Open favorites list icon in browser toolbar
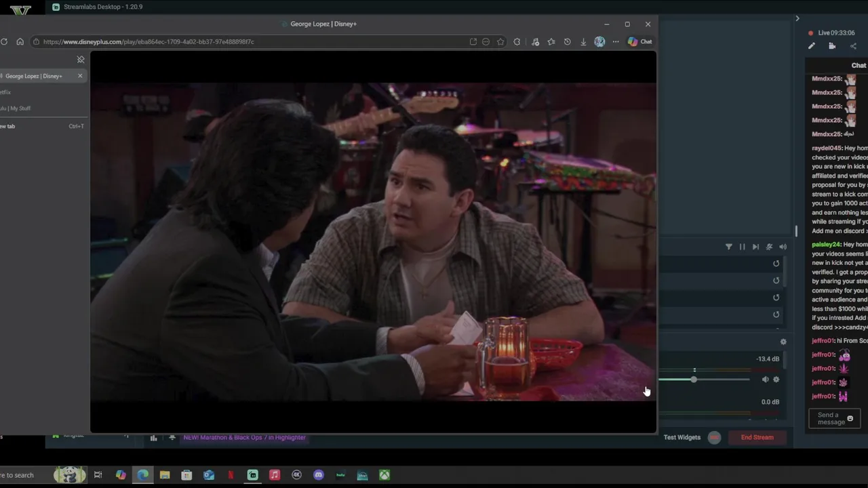The height and width of the screenshot is (488, 868). pyautogui.click(x=551, y=42)
